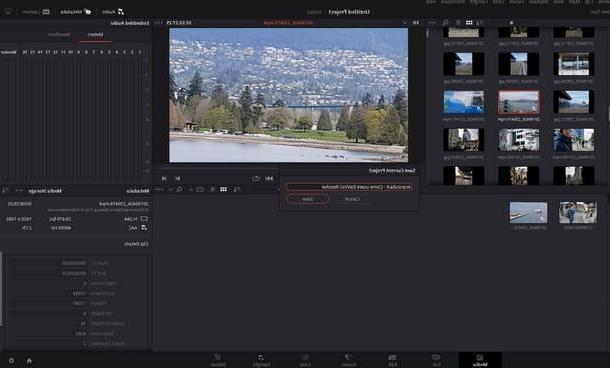610x368 pixels.
Task: Switch to the Fusion page
Action: point(349,360)
